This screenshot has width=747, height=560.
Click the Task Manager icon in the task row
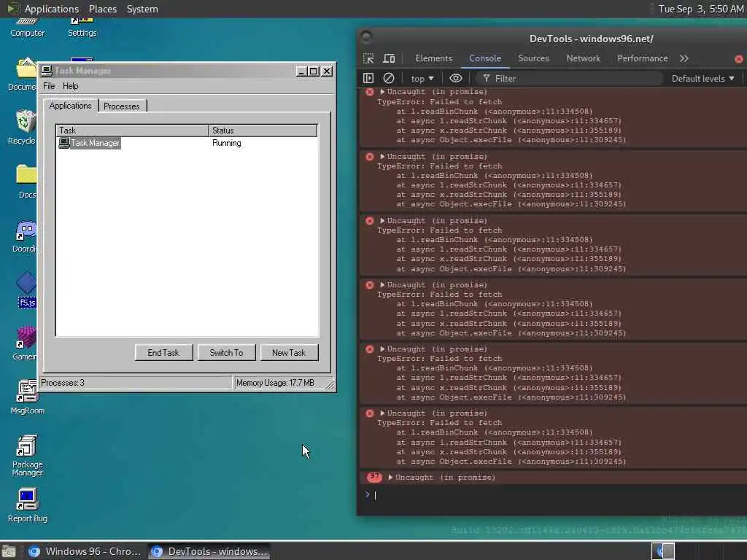click(64, 143)
